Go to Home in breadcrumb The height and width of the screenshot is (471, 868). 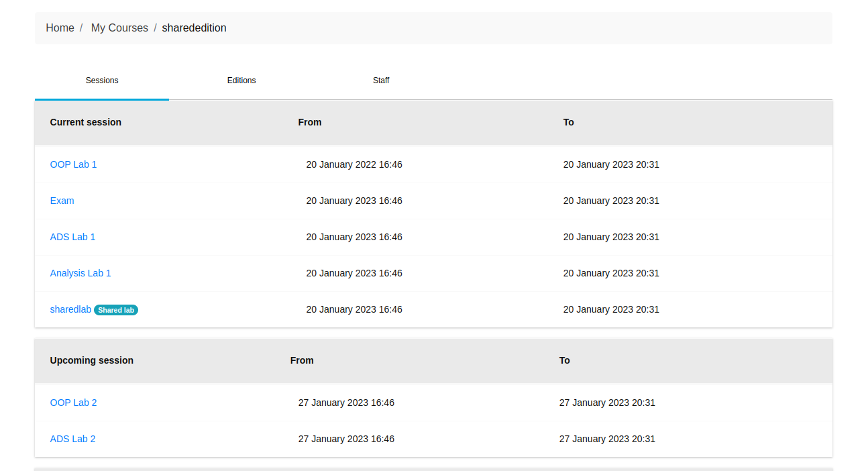pyautogui.click(x=60, y=28)
